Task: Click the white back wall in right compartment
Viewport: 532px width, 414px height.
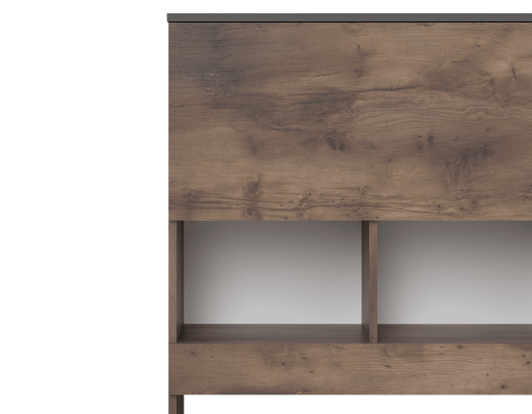Action: [455, 270]
